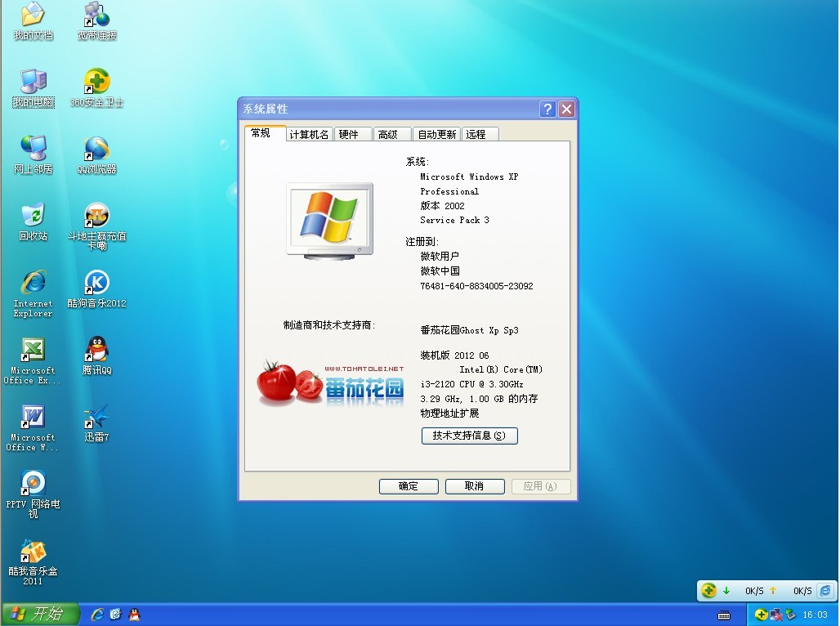
Task: Open the 360安全卫士 desktop icon
Action: [97, 82]
